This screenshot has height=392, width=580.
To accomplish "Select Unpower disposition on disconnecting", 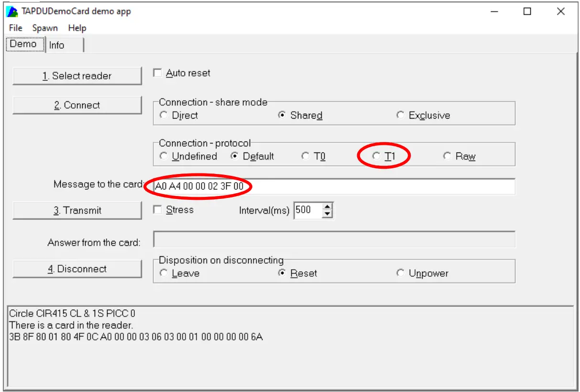I will (422, 273).
